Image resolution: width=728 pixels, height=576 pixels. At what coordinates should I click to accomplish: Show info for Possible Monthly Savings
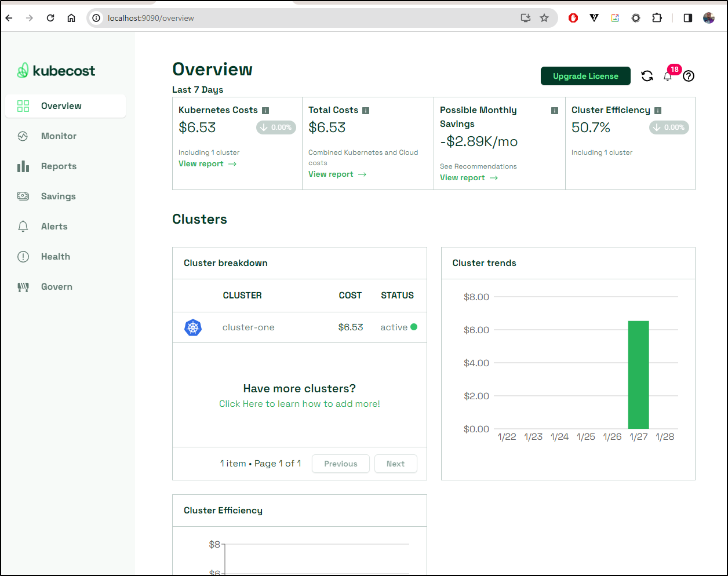[555, 111]
